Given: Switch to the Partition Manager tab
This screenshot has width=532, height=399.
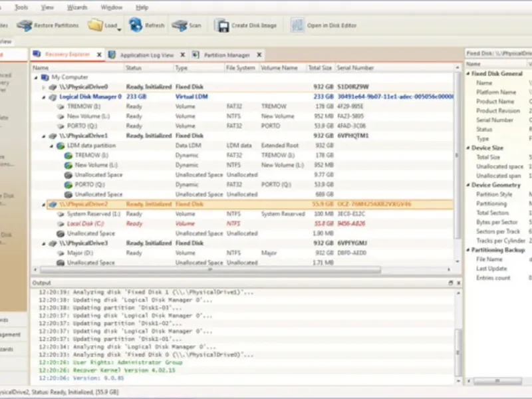Looking at the screenshot, I should tap(227, 55).
